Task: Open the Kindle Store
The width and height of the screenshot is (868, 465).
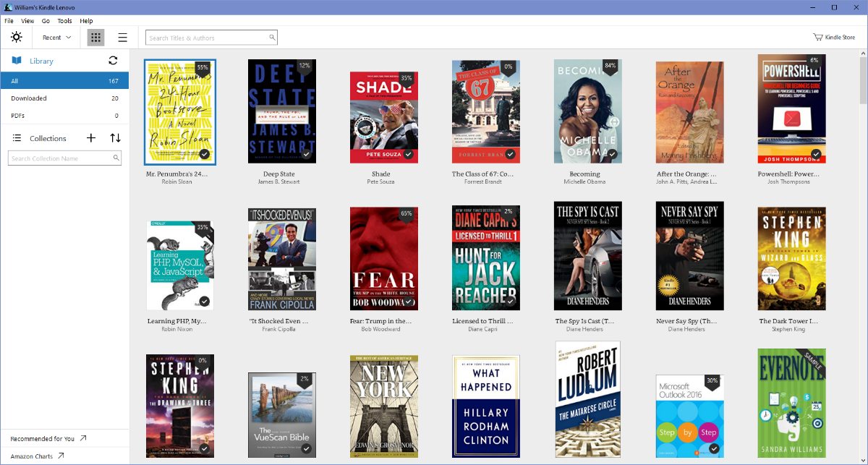Action: tap(834, 38)
